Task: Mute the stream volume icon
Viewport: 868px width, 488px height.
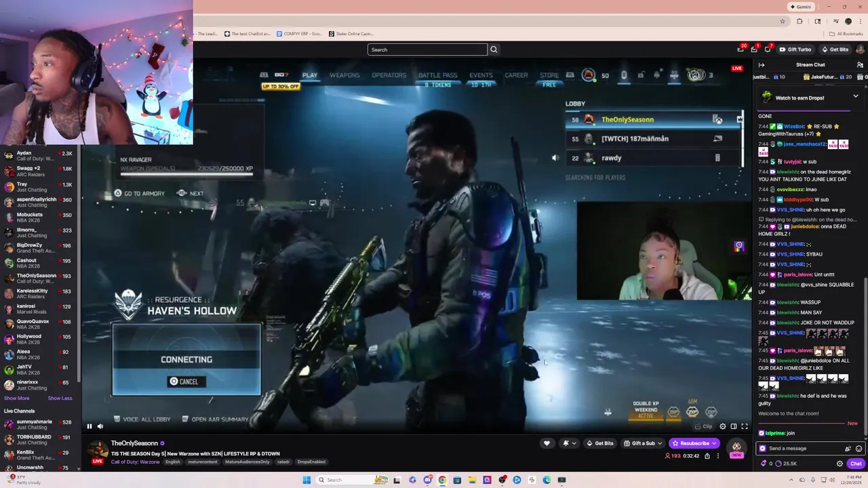Action: [x=100, y=426]
